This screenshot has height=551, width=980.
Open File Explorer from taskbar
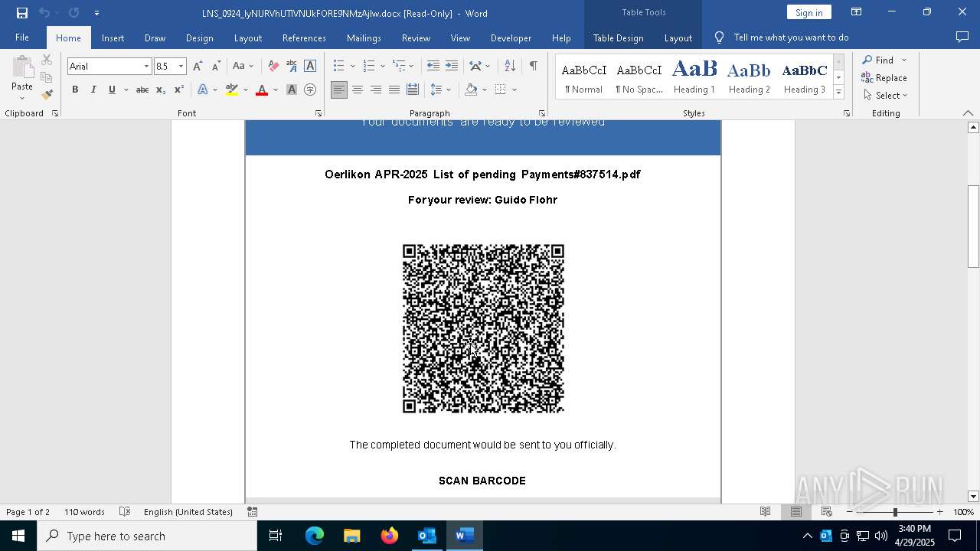(x=352, y=536)
